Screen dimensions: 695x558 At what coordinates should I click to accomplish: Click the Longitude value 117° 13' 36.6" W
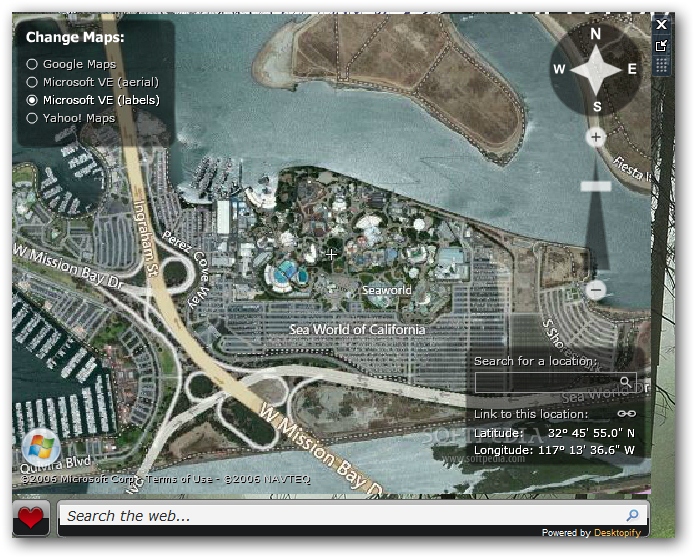click(586, 450)
